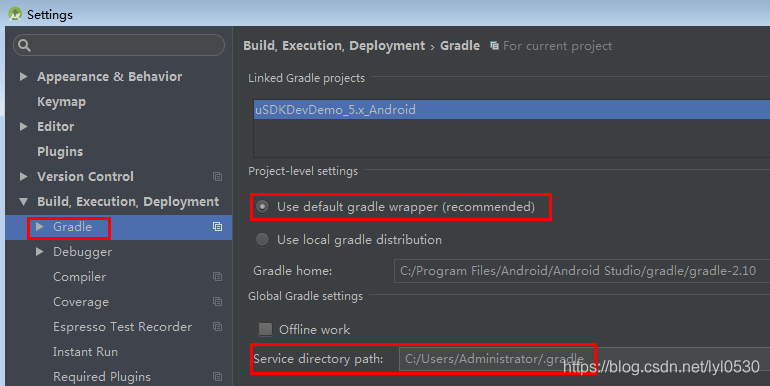Click project-level icon beside Coverage
Image resolution: width=770 pixels, height=386 pixels.
point(217,302)
